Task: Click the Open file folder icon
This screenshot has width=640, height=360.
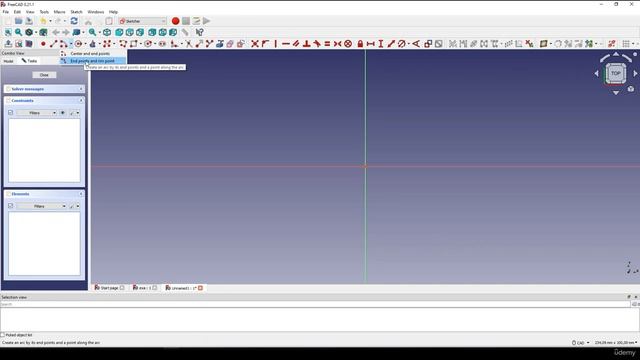Action: pos(18,21)
